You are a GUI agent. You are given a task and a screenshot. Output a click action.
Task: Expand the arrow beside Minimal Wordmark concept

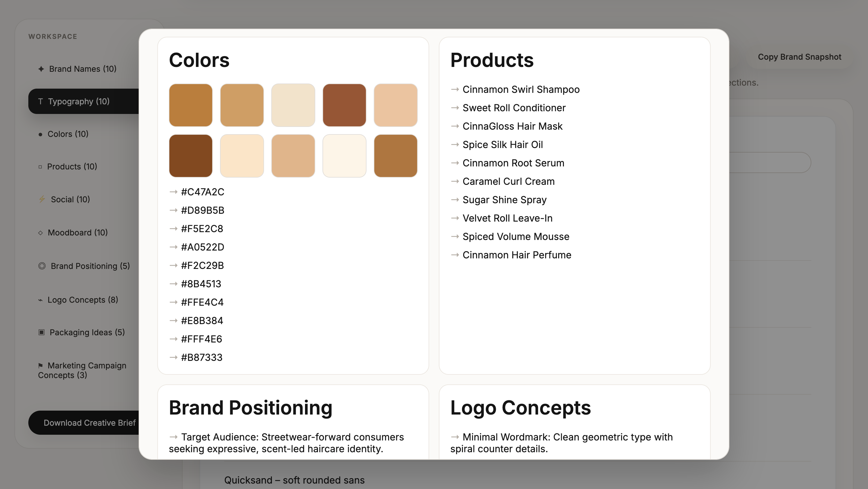pos(455,437)
